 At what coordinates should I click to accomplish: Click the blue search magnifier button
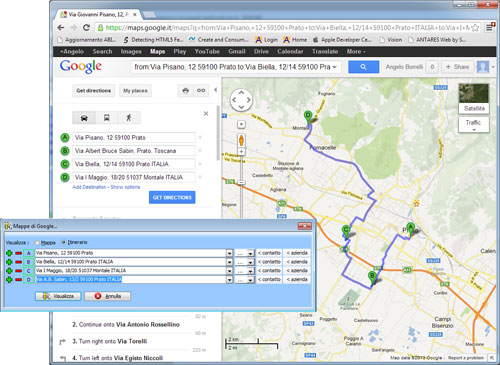coord(363,67)
